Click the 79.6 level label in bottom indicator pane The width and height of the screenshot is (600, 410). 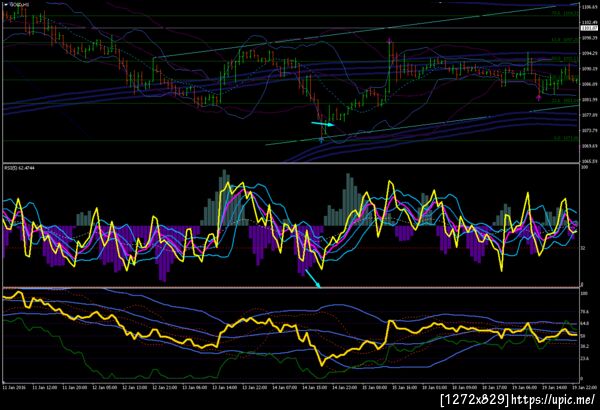pyautogui.click(x=584, y=312)
